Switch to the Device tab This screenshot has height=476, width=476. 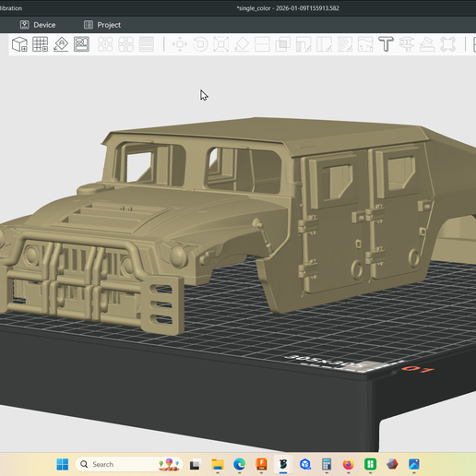click(x=38, y=25)
